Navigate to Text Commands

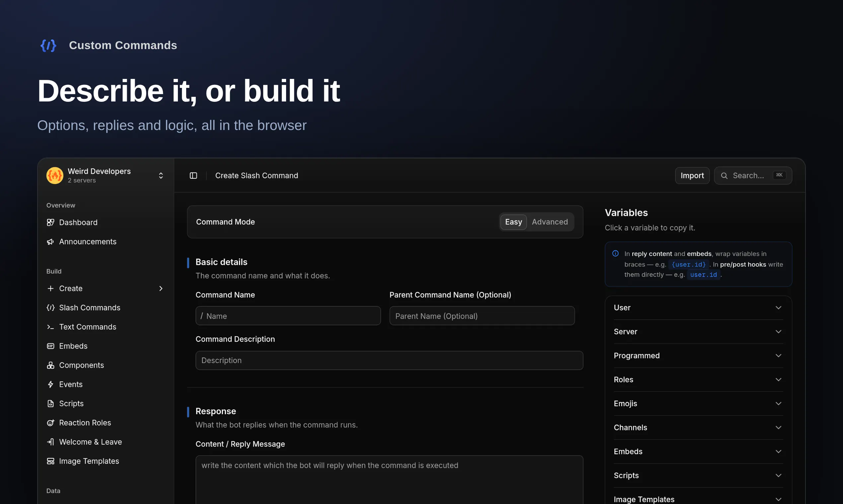click(x=106, y=327)
